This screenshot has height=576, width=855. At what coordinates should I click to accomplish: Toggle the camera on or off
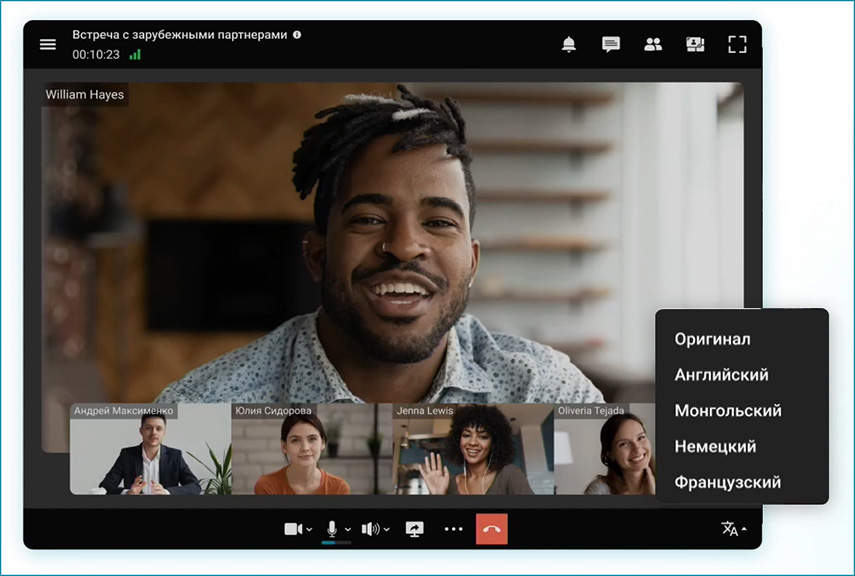click(293, 529)
